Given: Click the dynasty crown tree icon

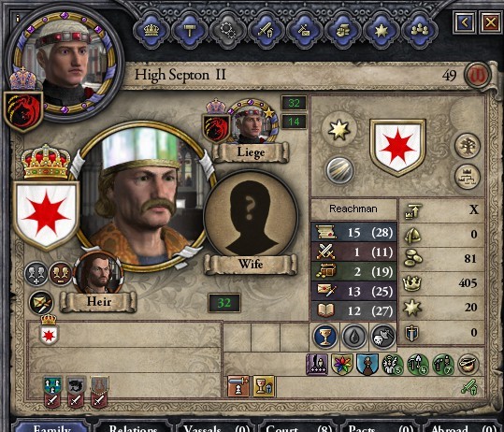Looking at the screenshot, I should pos(468,177).
